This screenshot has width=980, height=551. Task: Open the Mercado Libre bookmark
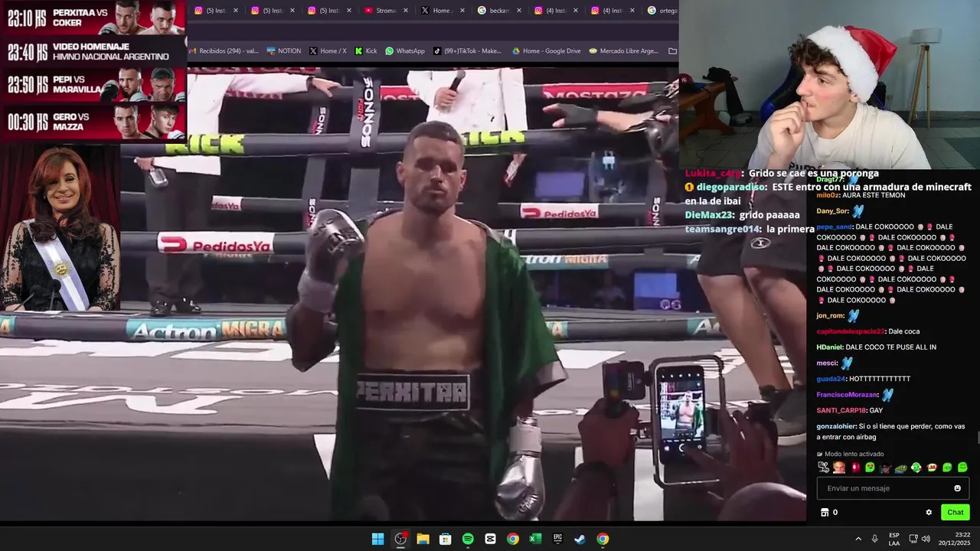(x=623, y=51)
